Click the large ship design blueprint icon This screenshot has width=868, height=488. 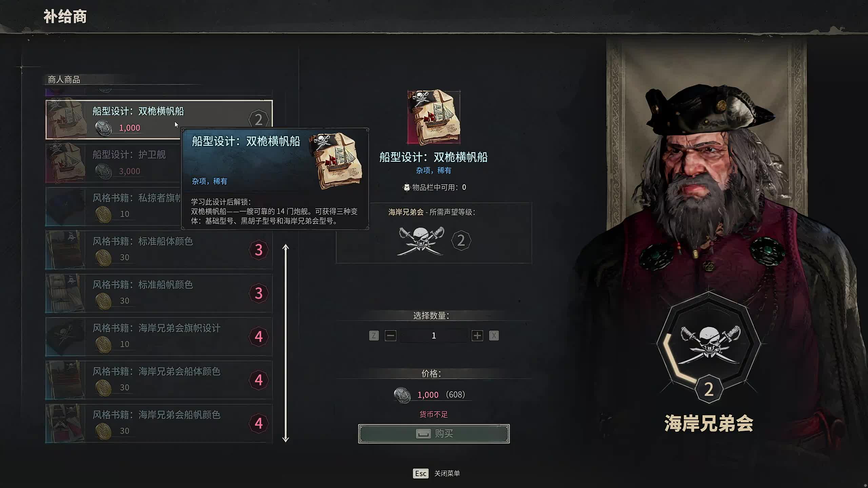tap(434, 117)
